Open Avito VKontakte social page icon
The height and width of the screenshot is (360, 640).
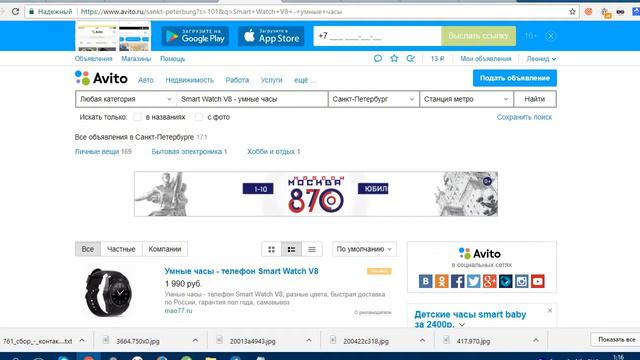click(425, 281)
